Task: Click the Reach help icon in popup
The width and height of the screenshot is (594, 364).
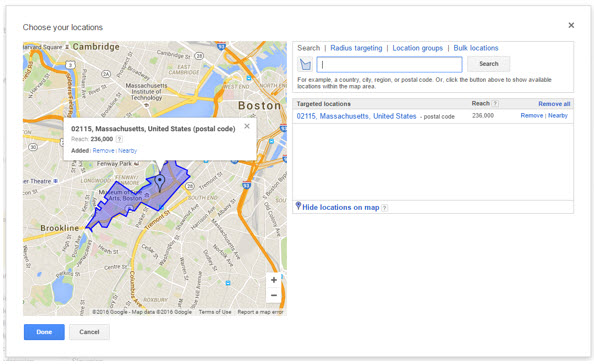Action: [119, 139]
